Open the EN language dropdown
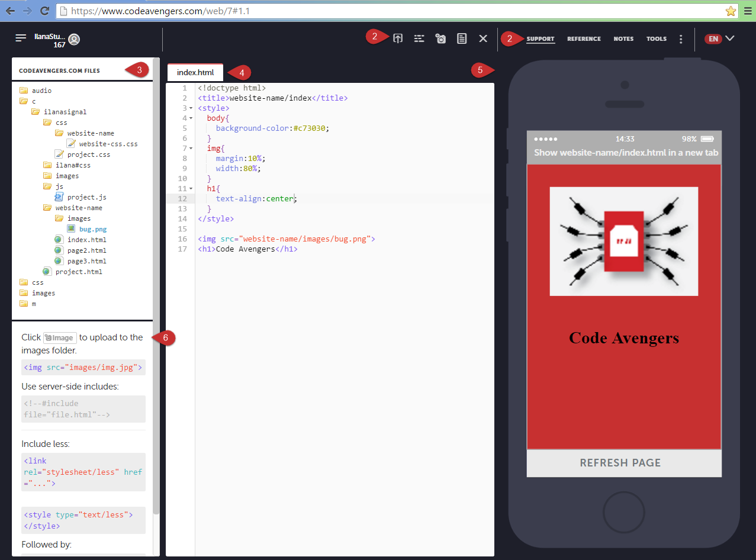Image resolution: width=756 pixels, height=560 pixels. 719,38
